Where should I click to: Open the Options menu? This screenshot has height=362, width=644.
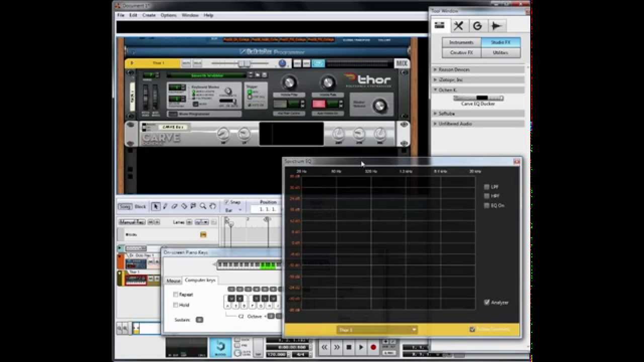(169, 16)
